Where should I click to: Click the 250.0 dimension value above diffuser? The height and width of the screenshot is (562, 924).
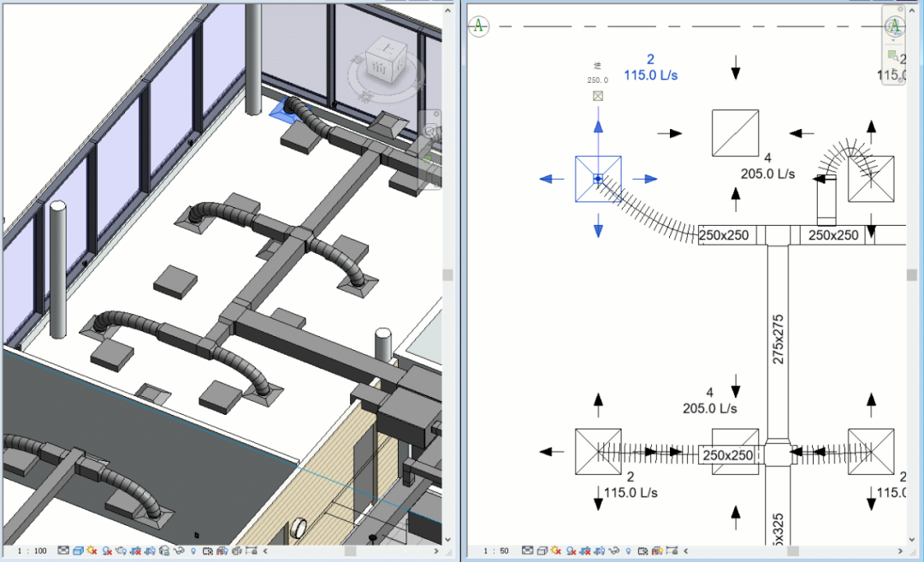coord(597,80)
